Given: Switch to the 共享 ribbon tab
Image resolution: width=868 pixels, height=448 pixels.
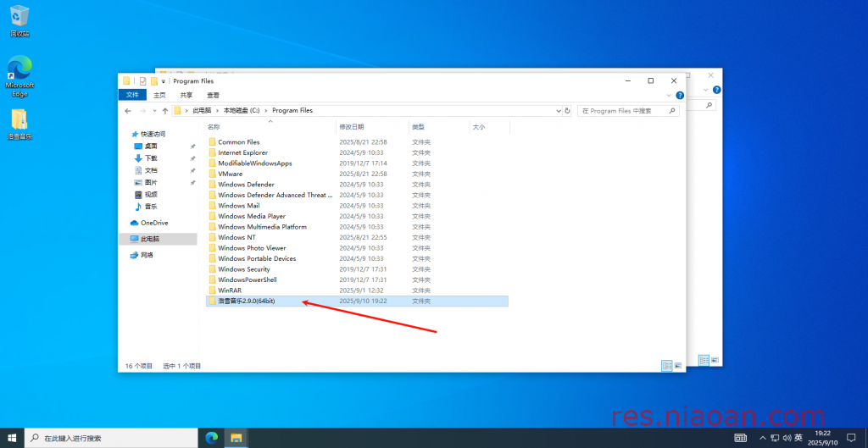Looking at the screenshot, I should 186,95.
